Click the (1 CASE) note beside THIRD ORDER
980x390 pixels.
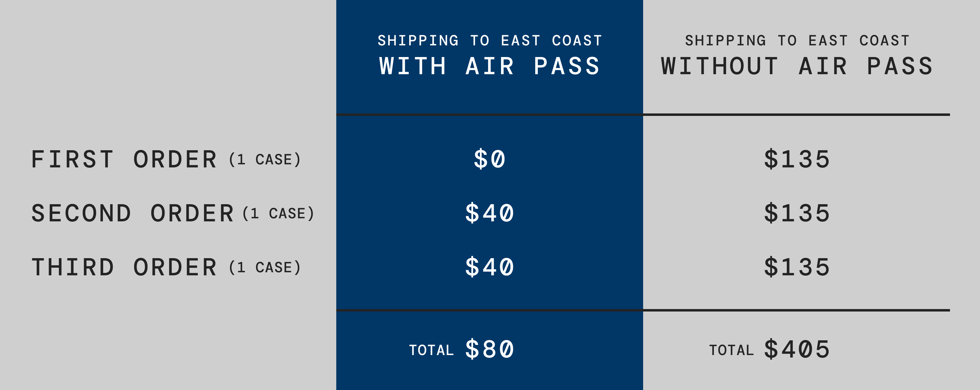pos(265,268)
